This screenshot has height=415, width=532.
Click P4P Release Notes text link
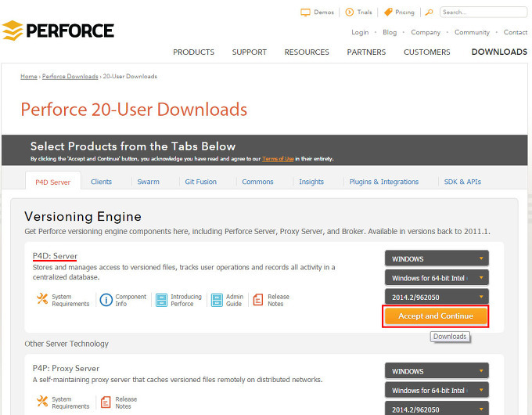[126, 402]
